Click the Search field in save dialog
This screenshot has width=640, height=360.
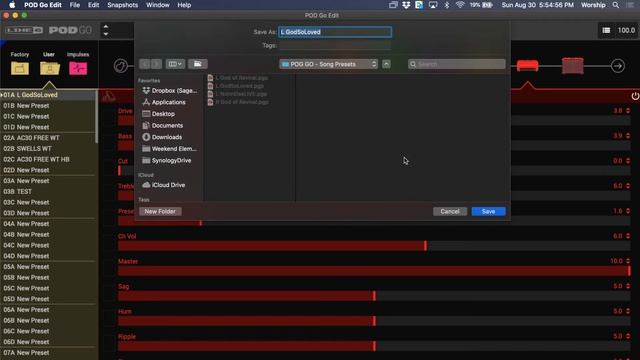(457, 64)
